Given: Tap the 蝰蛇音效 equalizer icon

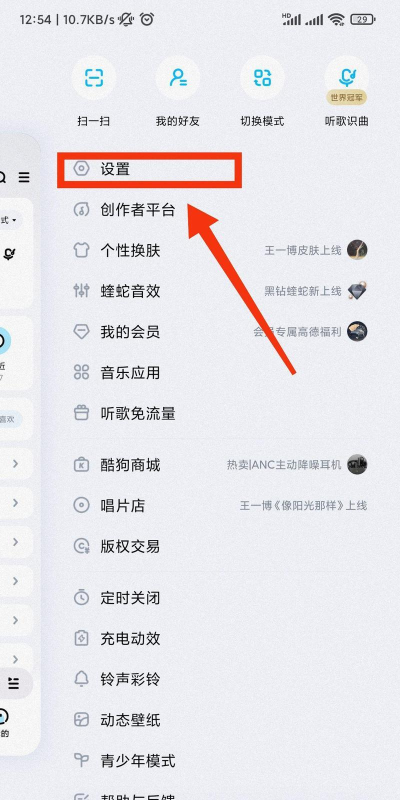Looking at the screenshot, I should [82, 291].
